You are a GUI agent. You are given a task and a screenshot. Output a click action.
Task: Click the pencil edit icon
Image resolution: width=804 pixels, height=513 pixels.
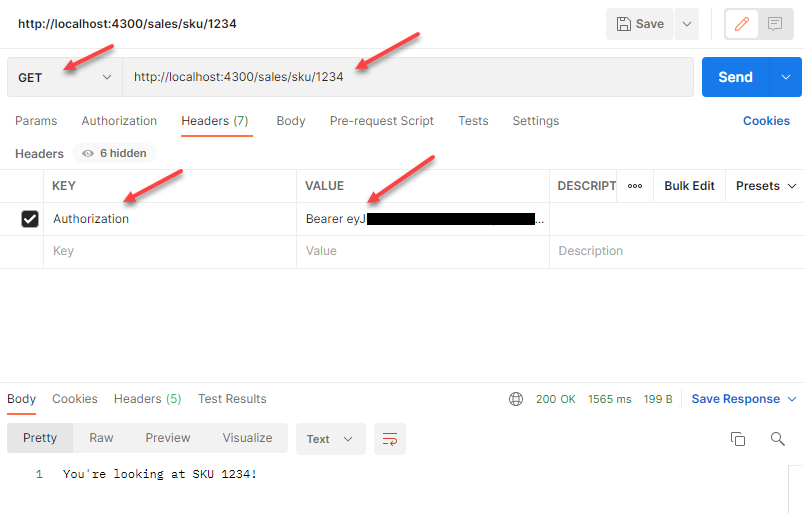[x=741, y=24]
